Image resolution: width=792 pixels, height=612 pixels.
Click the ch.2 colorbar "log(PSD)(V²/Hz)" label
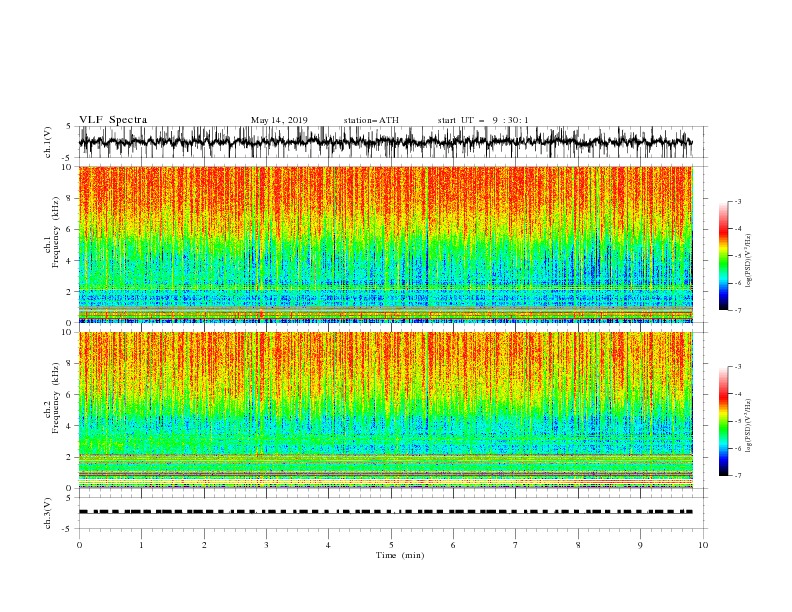(749, 425)
